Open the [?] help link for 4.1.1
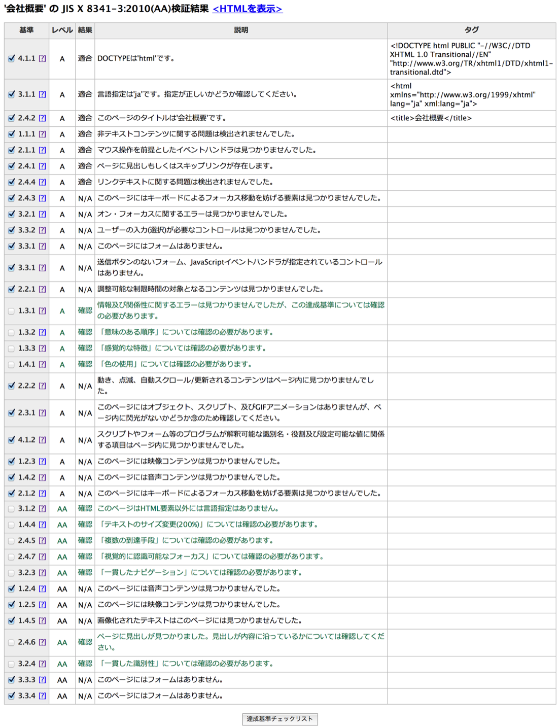Image resolution: width=560 pixels, height=728 pixels. click(42, 58)
